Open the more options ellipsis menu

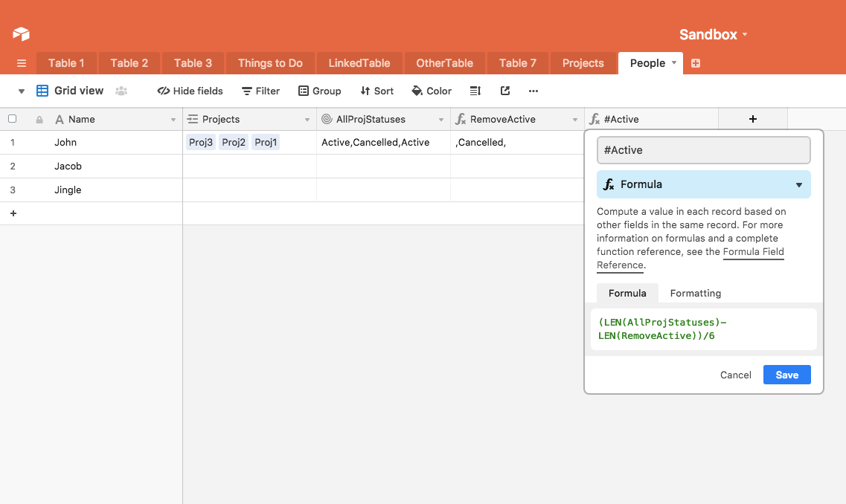point(533,91)
